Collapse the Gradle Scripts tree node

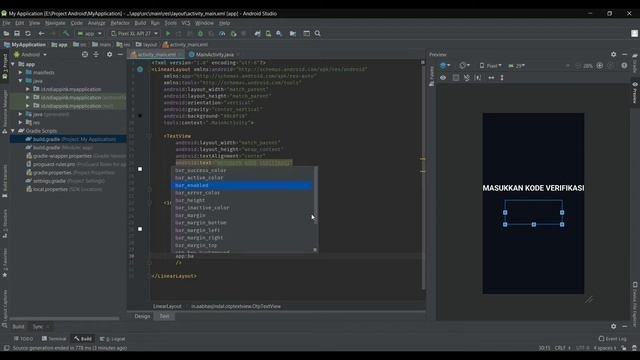coord(13,131)
